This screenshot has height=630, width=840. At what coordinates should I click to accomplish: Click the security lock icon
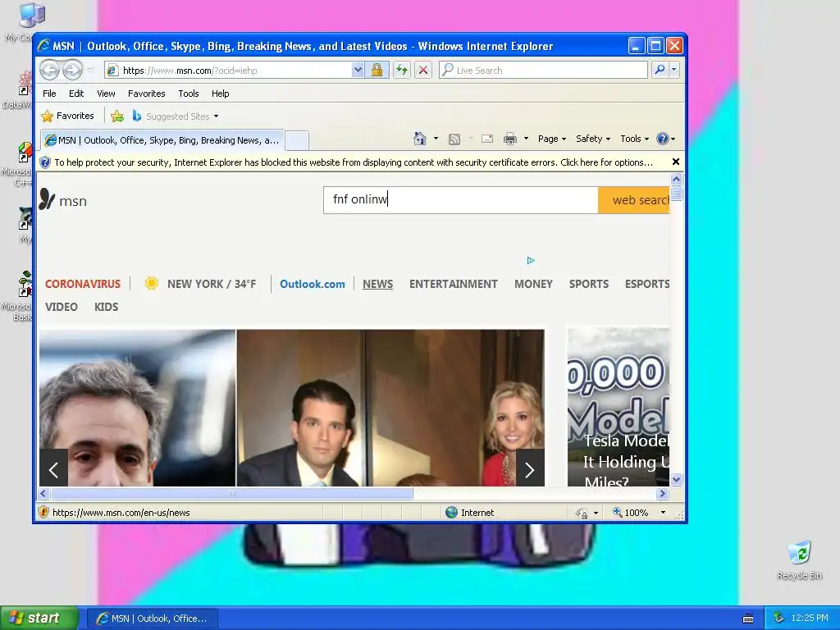click(x=377, y=71)
